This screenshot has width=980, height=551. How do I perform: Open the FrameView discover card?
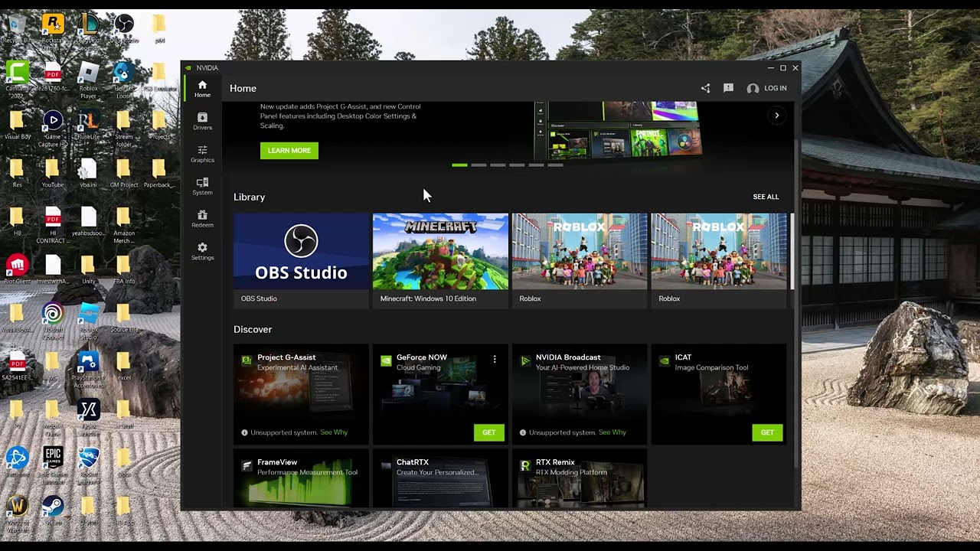click(301, 478)
